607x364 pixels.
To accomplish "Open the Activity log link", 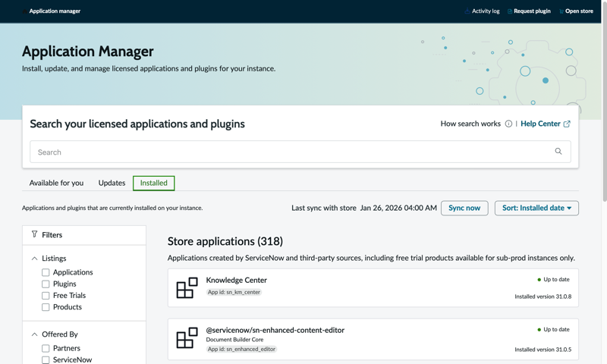I will [x=486, y=11].
